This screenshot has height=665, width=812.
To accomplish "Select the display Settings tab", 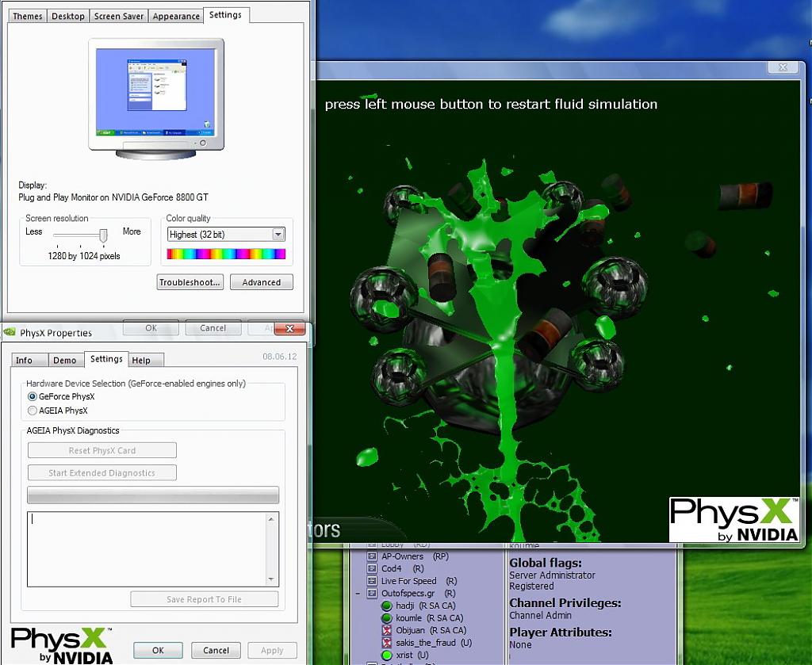I will (225, 15).
